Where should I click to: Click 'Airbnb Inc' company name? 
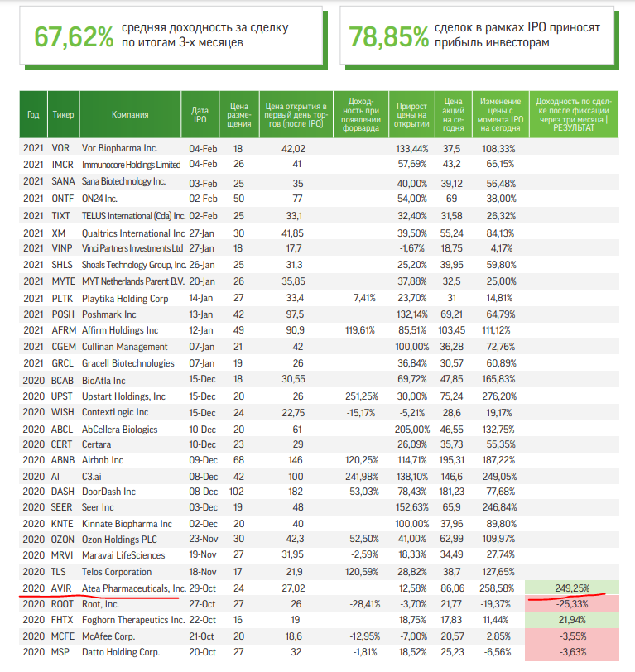[103, 460]
